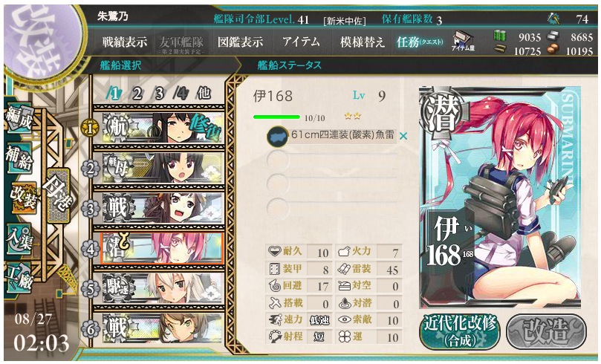The width and height of the screenshot is (601, 364).
Task: Open the 編成 fleet organization icon
Action: click(x=19, y=117)
